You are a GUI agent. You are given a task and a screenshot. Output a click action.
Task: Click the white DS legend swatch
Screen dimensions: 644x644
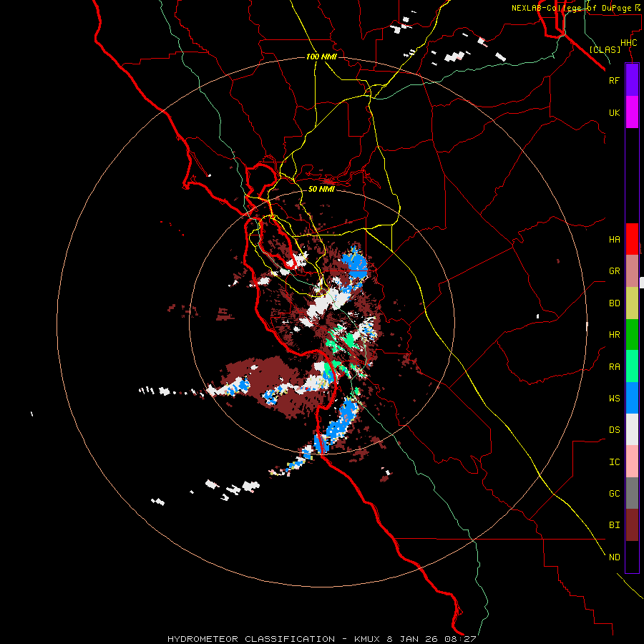point(632,429)
